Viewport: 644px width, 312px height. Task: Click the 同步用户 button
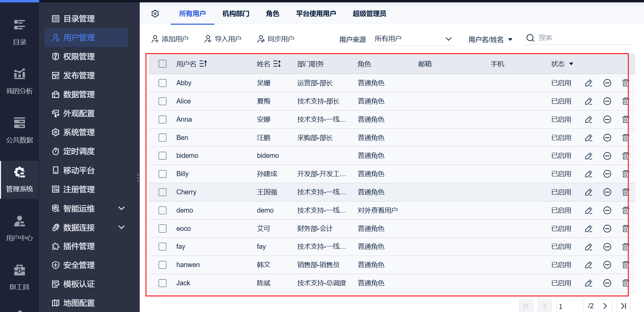tap(276, 39)
